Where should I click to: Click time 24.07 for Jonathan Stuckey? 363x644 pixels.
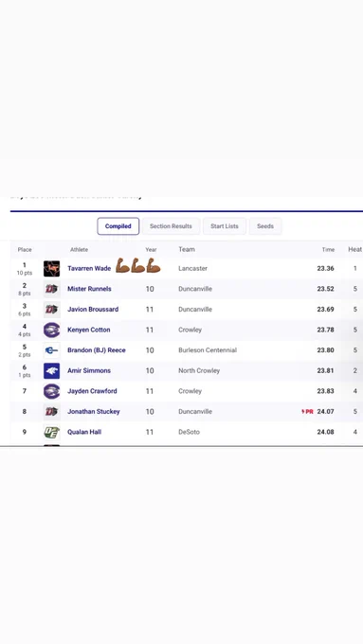point(326,412)
